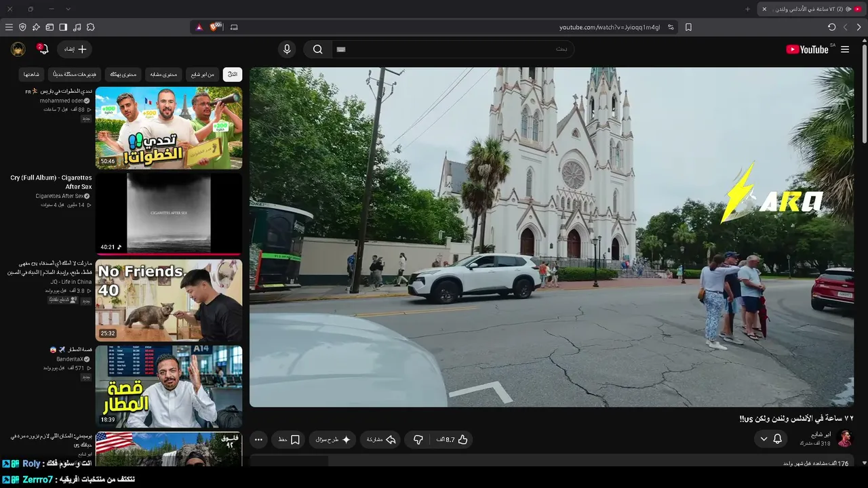Click the main video player
This screenshot has height=488, width=868.
[x=551, y=237]
